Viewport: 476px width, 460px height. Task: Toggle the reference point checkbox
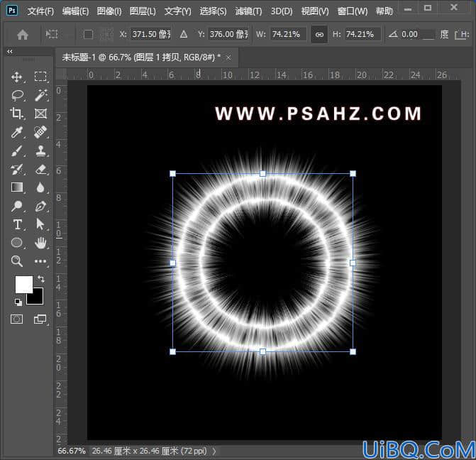click(88, 34)
